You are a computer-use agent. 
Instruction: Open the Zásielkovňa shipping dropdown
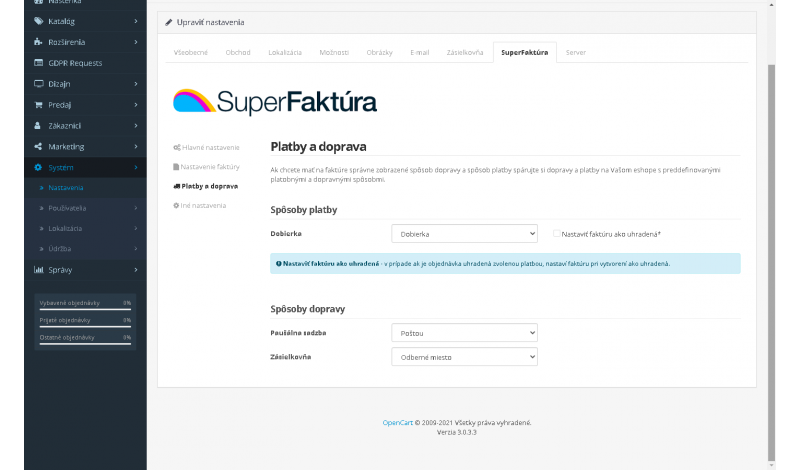pyautogui.click(x=464, y=357)
